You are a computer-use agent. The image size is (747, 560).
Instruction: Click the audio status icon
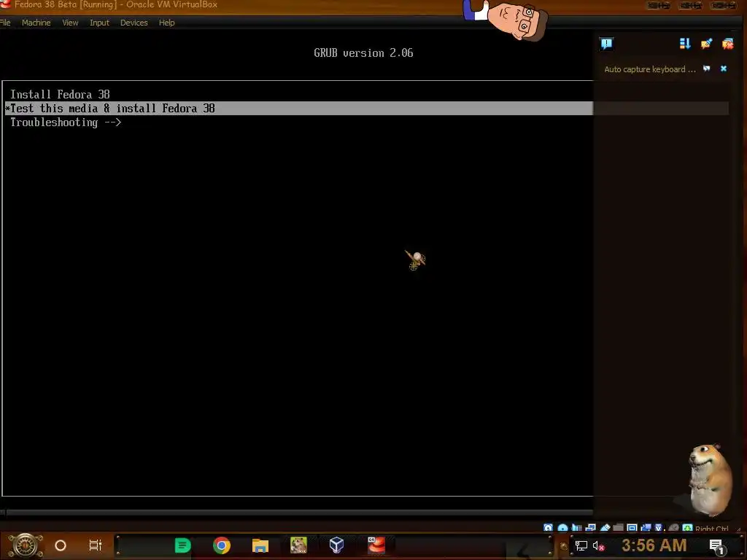point(576,528)
